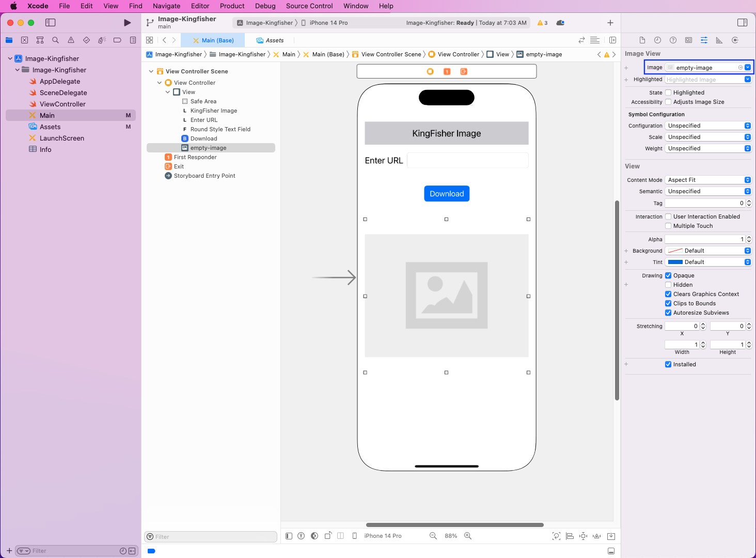Show the History inspector

(657, 40)
